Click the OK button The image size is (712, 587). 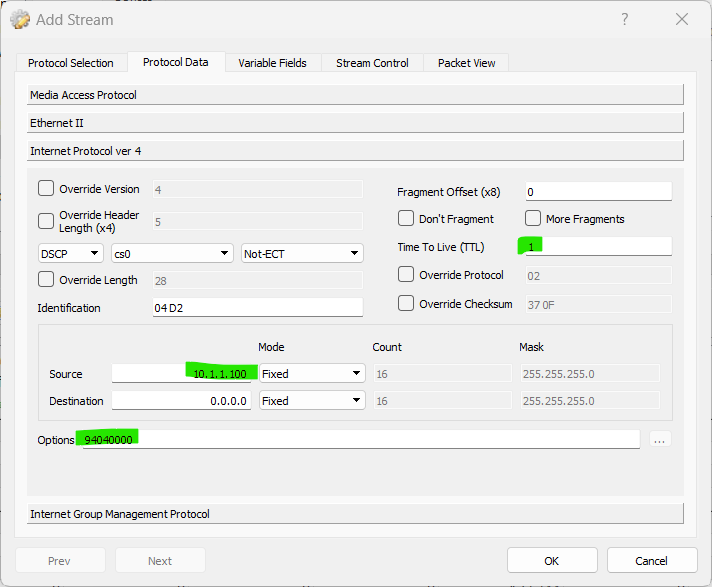pos(552,561)
